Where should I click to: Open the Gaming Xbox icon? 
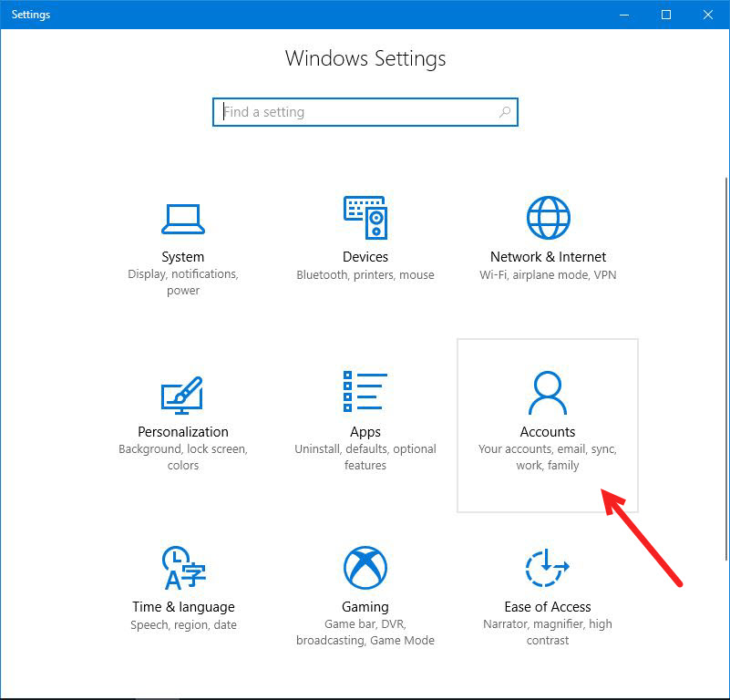[365, 568]
